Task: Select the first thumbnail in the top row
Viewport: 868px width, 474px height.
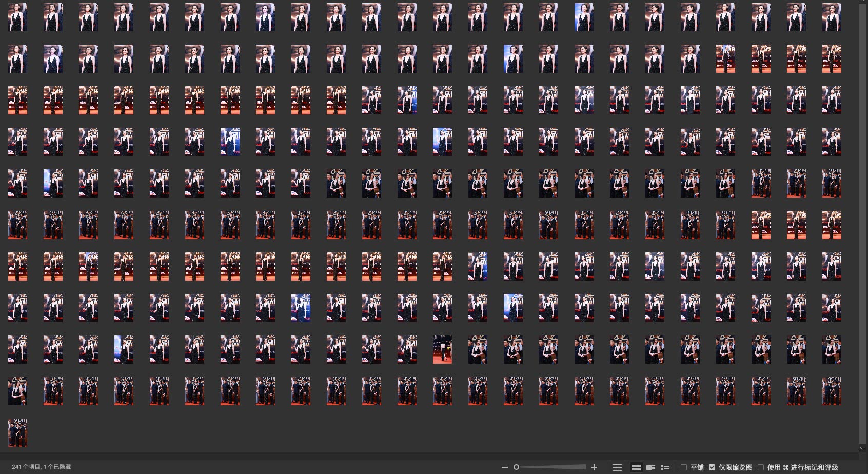Action: (17, 17)
